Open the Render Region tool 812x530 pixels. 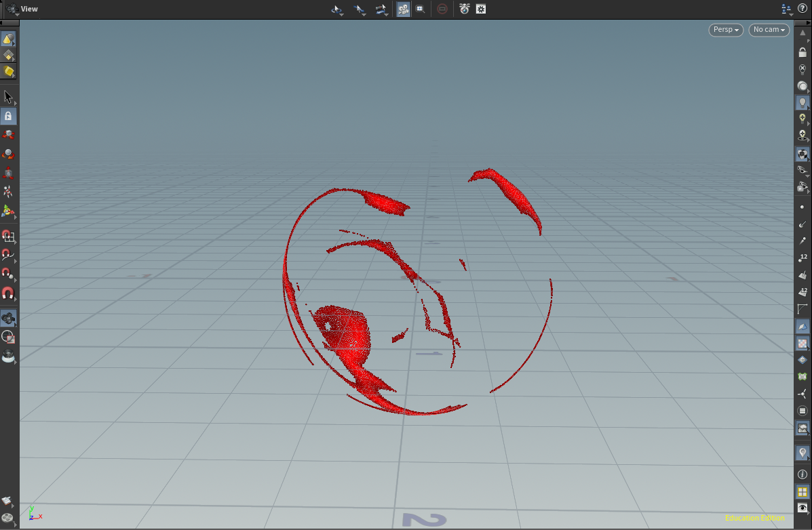8,338
